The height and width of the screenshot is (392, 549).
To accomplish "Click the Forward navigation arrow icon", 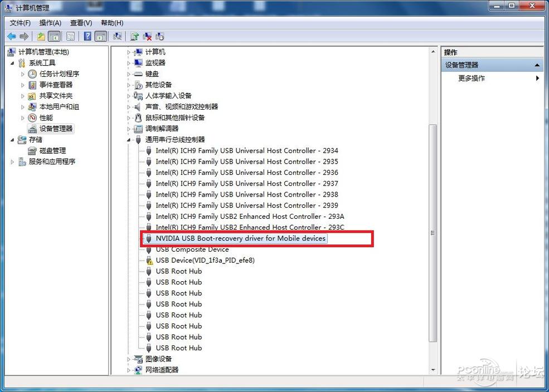I will (x=23, y=36).
